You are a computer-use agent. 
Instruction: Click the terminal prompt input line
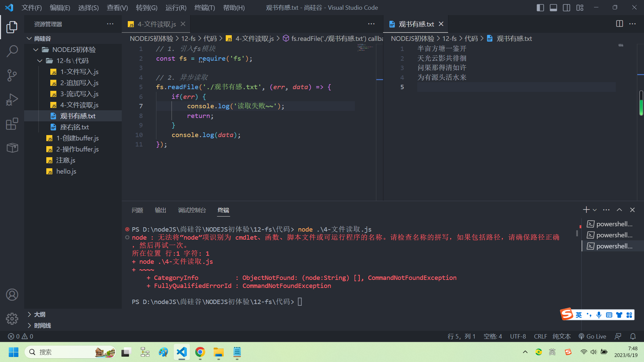[x=300, y=302]
